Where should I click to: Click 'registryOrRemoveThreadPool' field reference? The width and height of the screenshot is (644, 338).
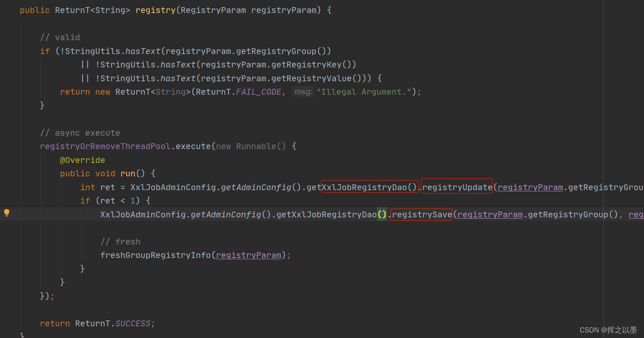(x=105, y=146)
